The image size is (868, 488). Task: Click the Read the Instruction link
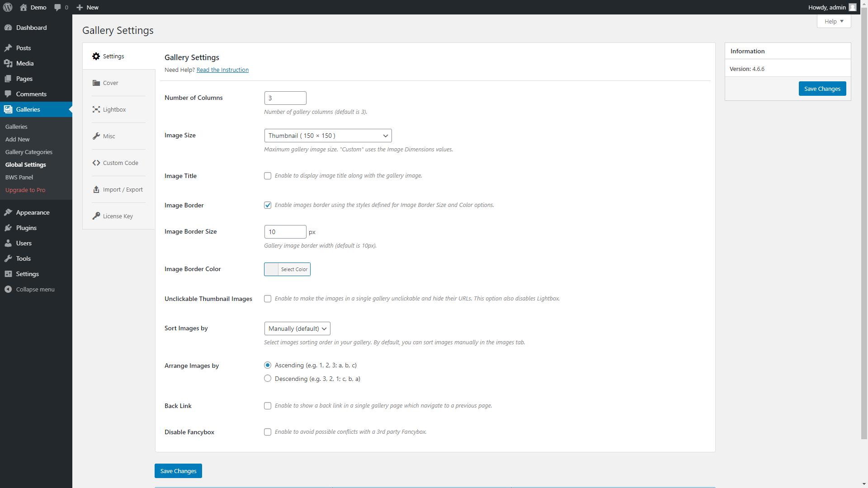(x=222, y=70)
